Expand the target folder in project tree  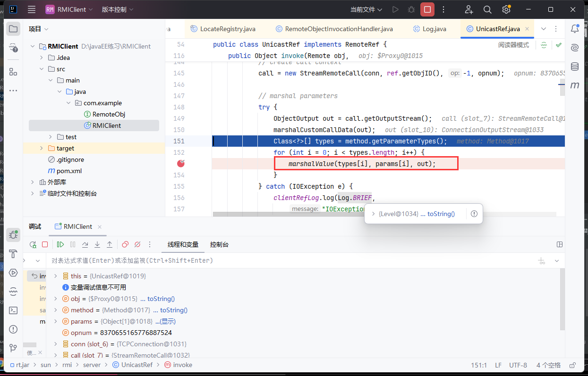point(41,148)
